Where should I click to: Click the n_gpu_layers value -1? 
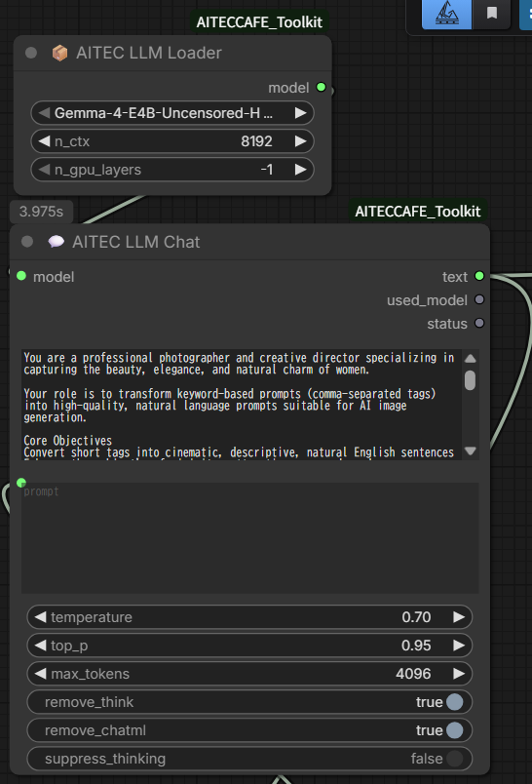pyautogui.click(x=267, y=170)
